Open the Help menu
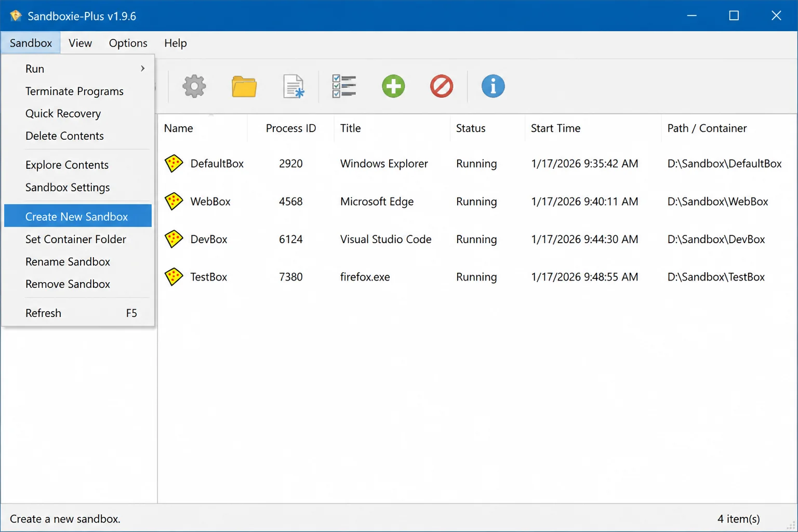This screenshot has width=798, height=532. (x=175, y=43)
